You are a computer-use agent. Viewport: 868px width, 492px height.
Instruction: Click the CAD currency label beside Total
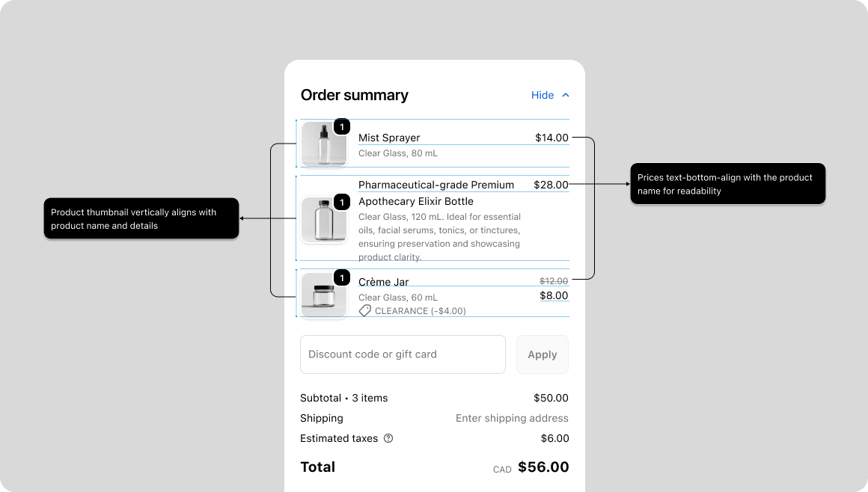pos(502,468)
